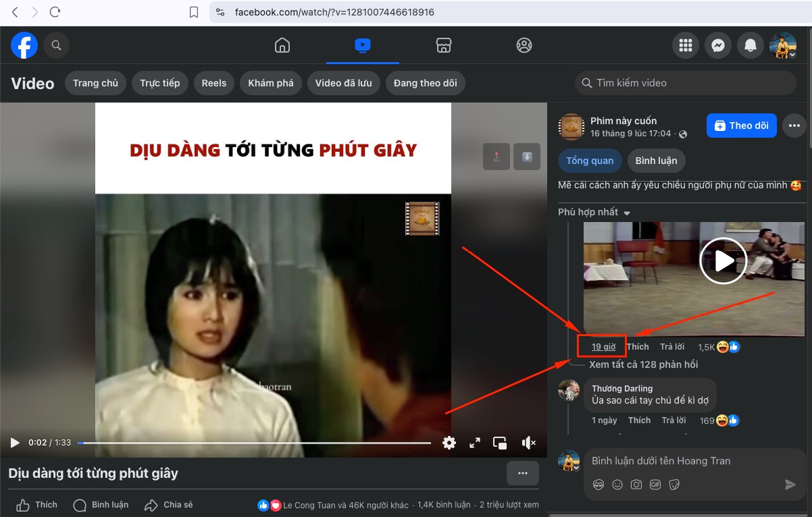
Task: Play the main video
Action: (x=15, y=443)
